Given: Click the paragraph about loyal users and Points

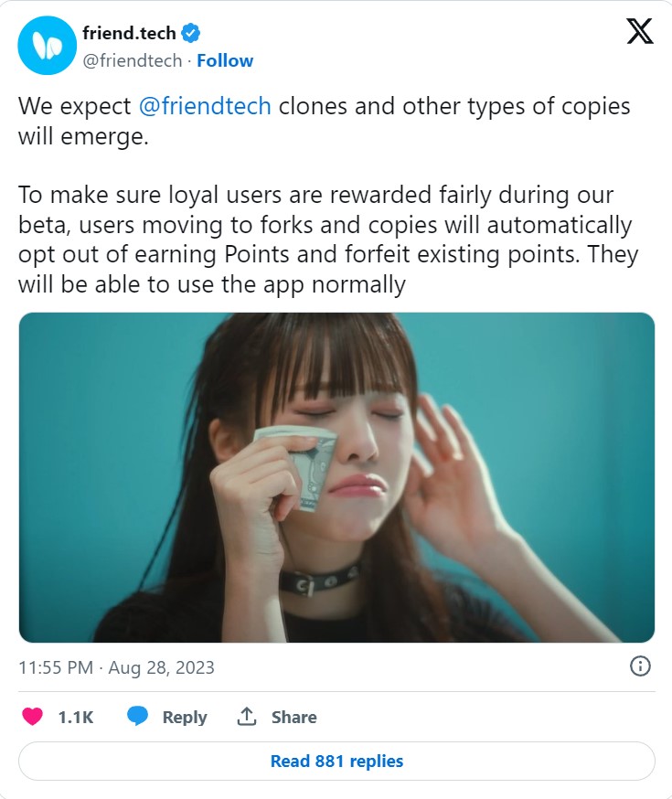Looking at the screenshot, I should [325, 240].
